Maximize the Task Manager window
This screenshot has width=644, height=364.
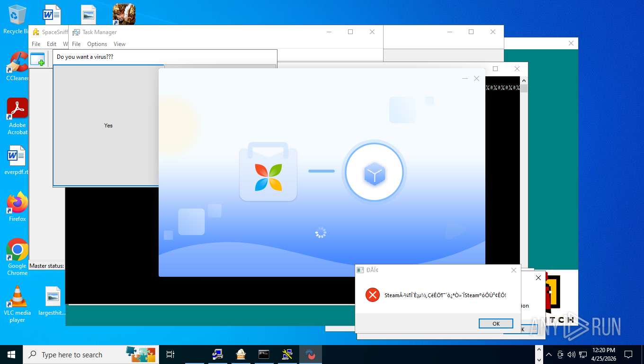point(350,32)
